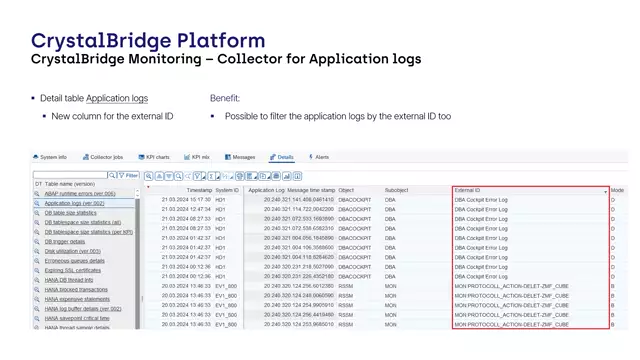The height and width of the screenshot is (360, 640).
Task: Open DB table size statistics link
Action: click(70, 213)
